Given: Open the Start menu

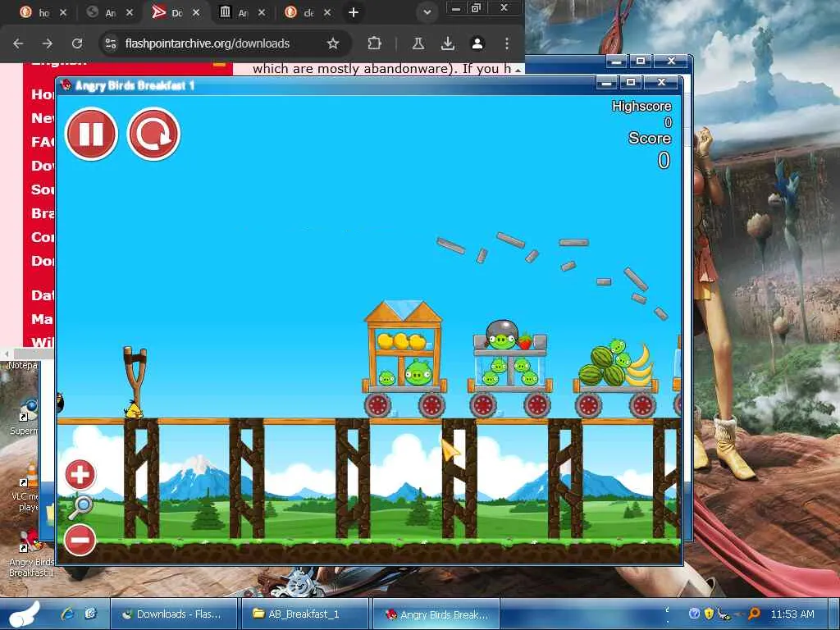Looking at the screenshot, I should click(24, 614).
